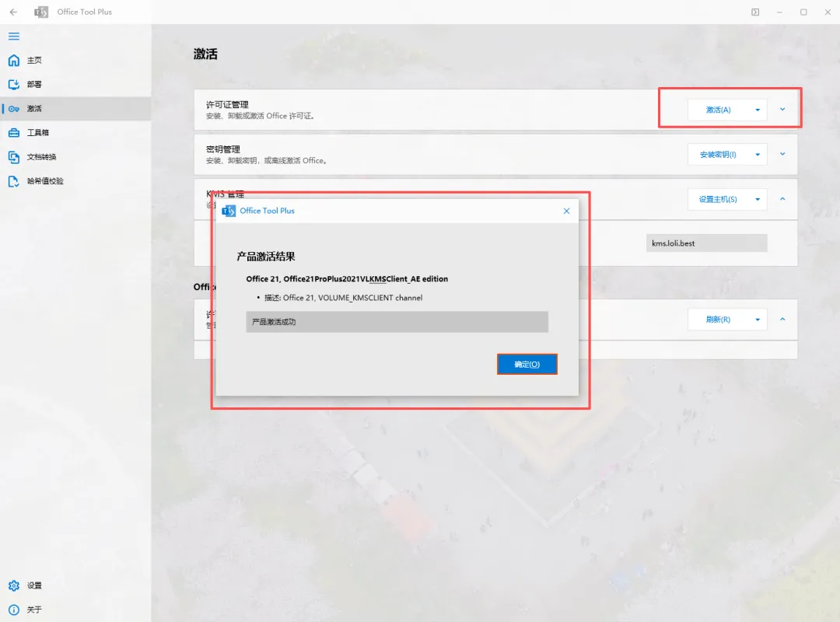Expand the 许可证管理 section chevron
840x622 pixels.
(x=782, y=110)
